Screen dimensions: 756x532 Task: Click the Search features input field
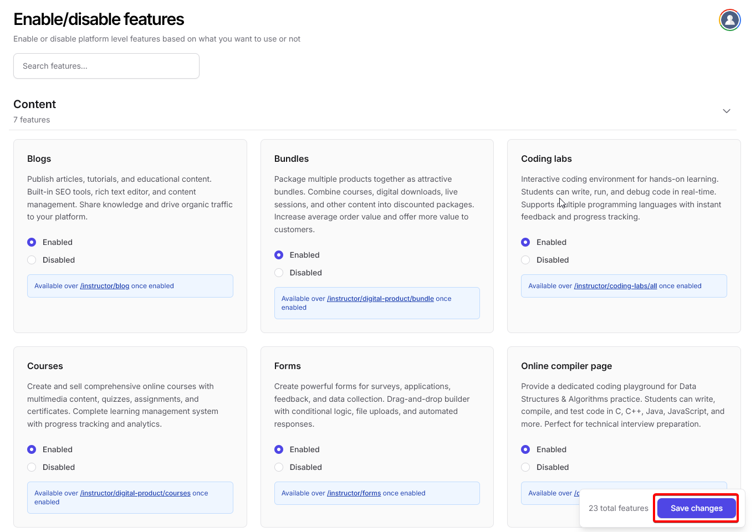[106, 66]
